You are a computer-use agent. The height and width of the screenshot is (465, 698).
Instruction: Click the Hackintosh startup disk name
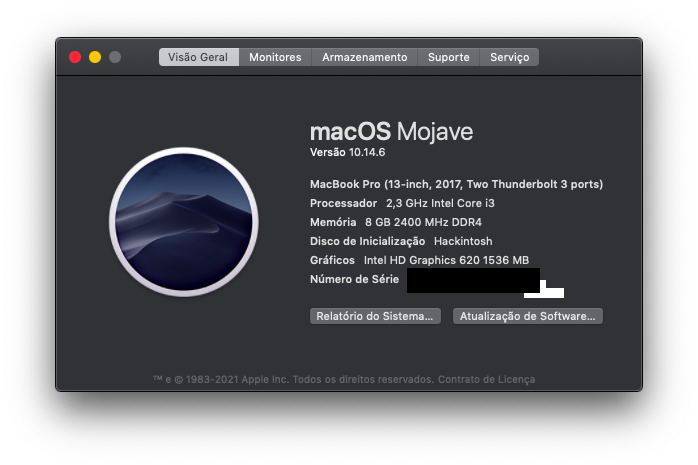click(463, 241)
